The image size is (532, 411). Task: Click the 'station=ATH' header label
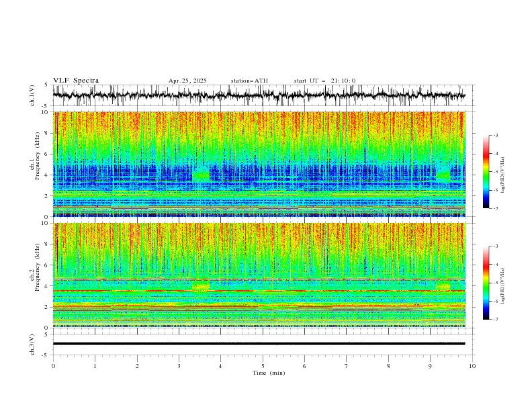(x=249, y=81)
